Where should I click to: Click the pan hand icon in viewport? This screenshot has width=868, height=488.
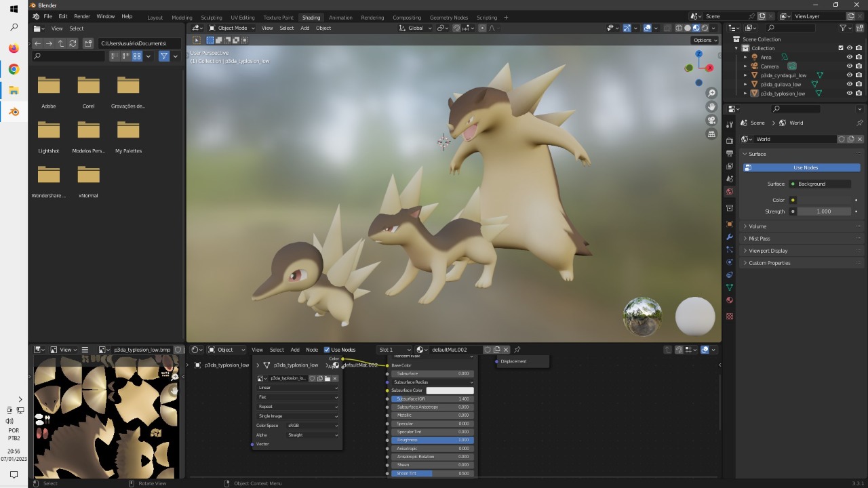(711, 106)
